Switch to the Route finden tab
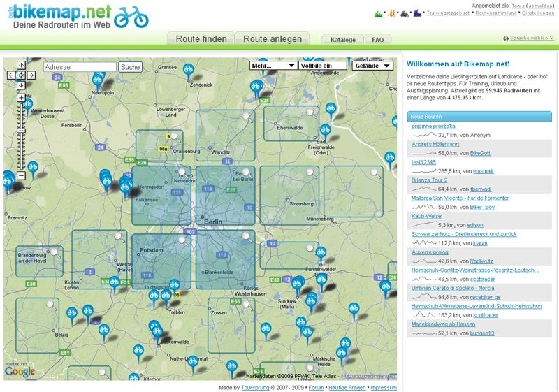The image size is (559, 392). (201, 38)
